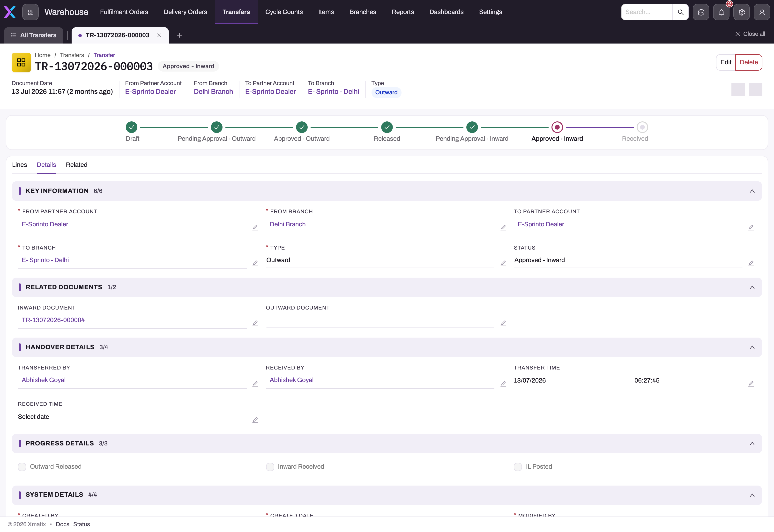Collapse the System Details section
The image size is (774, 532).
point(752,495)
